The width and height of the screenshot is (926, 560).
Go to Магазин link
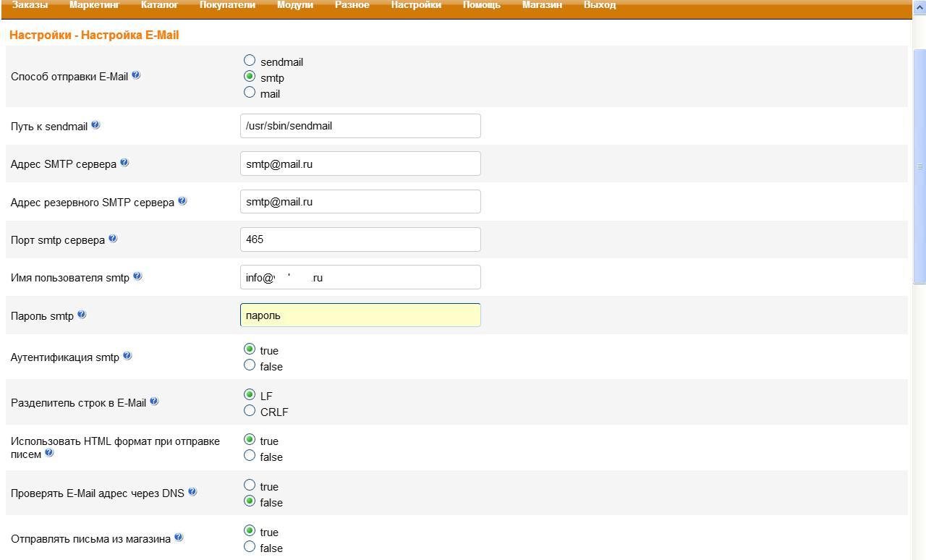541,5
